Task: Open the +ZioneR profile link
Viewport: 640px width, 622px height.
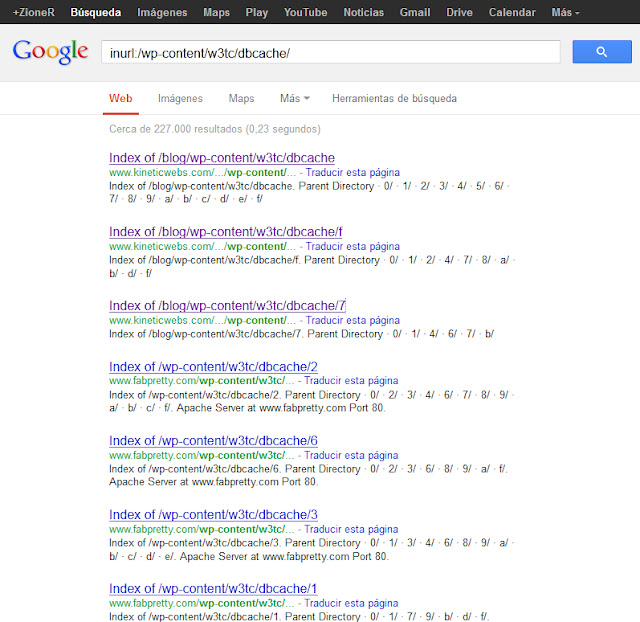Action: click(33, 12)
